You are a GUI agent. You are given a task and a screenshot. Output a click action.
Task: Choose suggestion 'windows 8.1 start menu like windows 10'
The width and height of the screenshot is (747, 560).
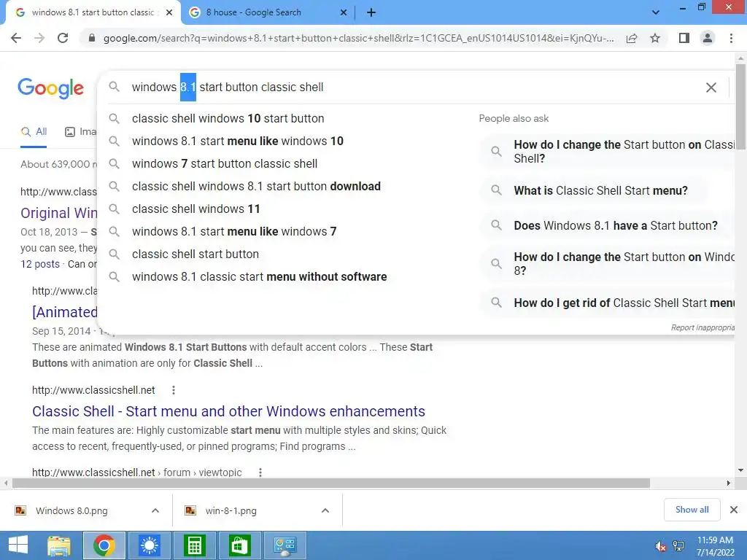click(x=237, y=141)
